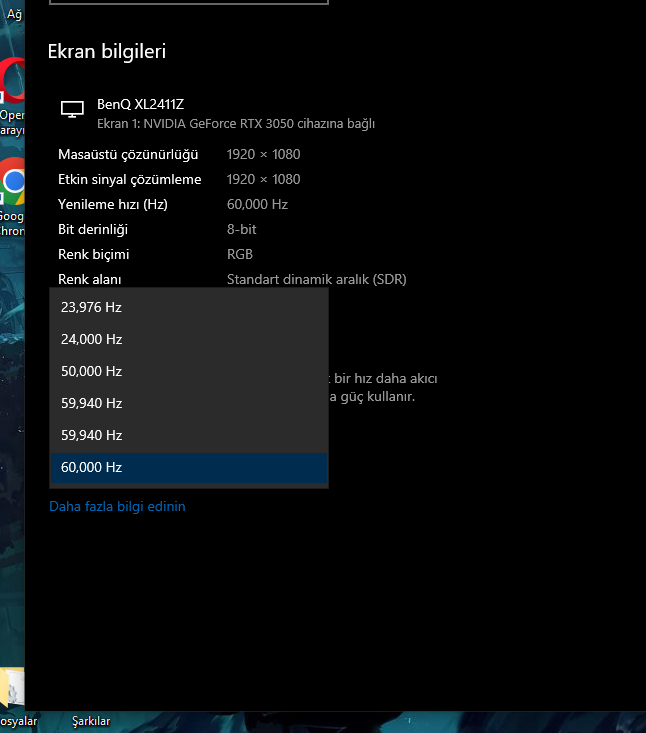Click the 'Masaüstü çözünürlüğü' label
Screen dimensions: 646x733
[128, 154]
